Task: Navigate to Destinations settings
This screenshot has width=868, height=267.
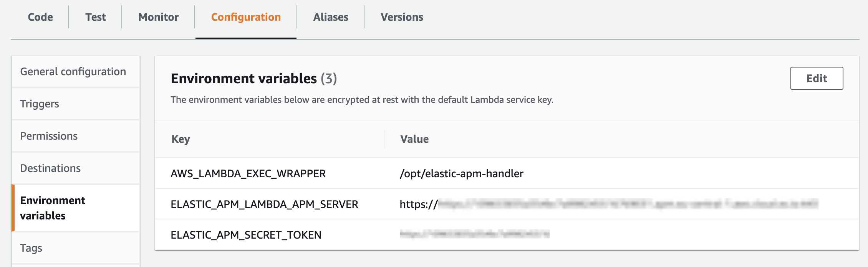Action: pos(50,168)
